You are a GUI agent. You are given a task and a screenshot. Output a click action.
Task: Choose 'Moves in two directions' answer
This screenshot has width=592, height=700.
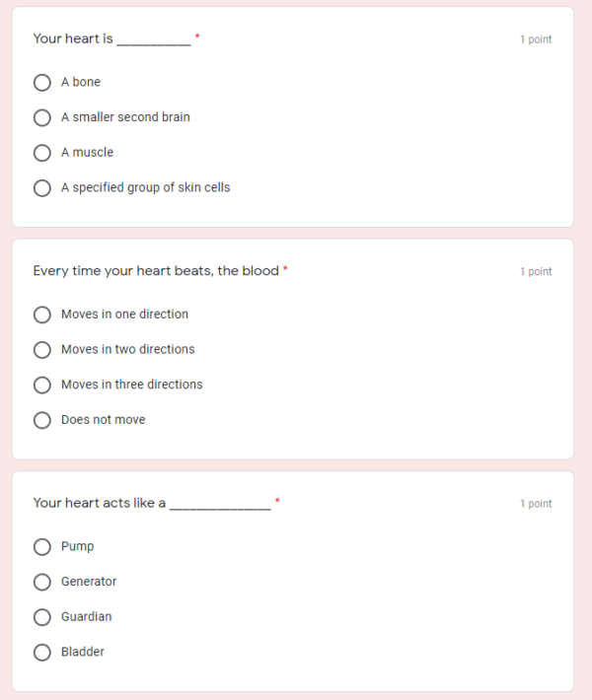[x=42, y=349]
